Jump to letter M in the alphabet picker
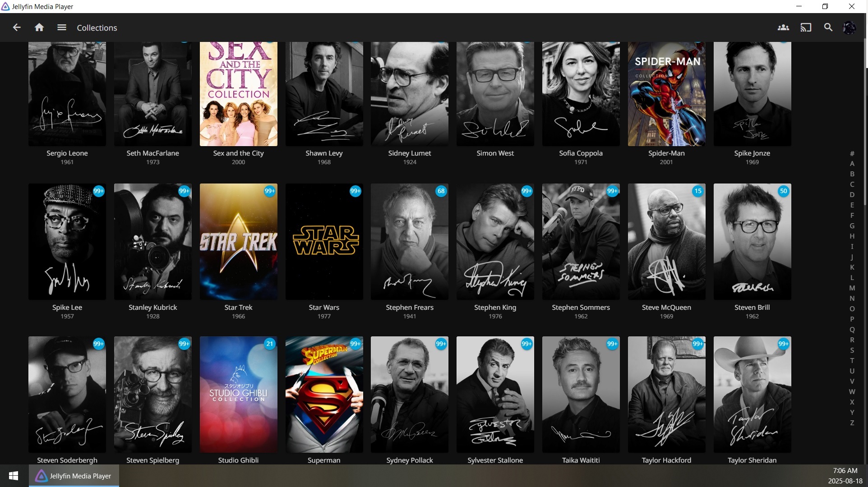 click(852, 288)
